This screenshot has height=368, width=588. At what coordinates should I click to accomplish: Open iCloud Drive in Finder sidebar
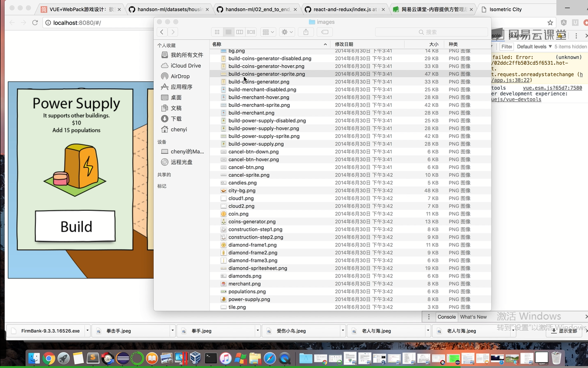tap(181, 66)
